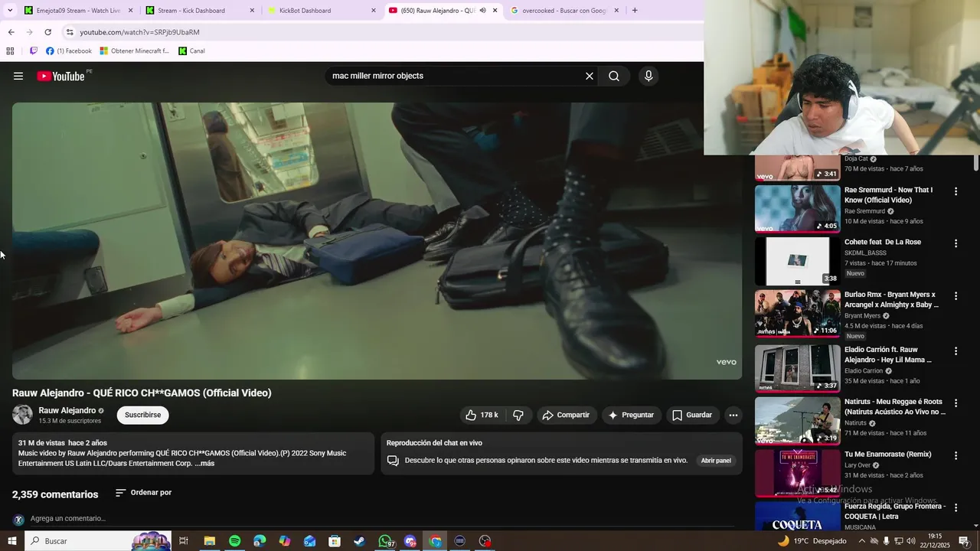
Task: Start voice search with microphone icon
Action: pos(648,76)
